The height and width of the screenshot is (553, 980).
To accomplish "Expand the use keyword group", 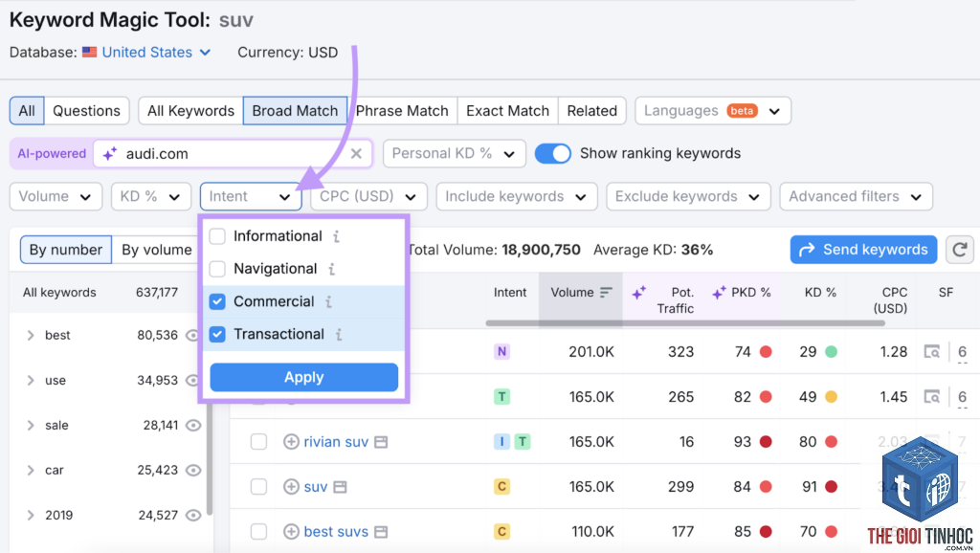I will tap(30, 381).
